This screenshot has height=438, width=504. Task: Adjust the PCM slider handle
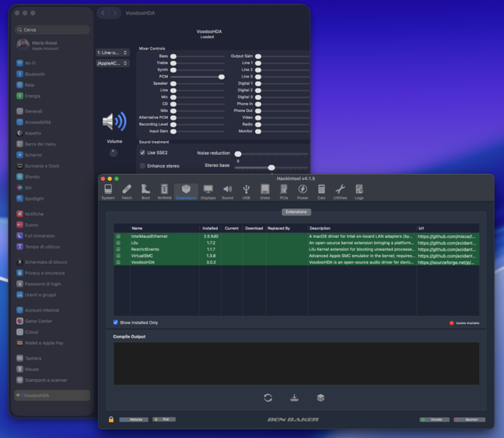222,77
